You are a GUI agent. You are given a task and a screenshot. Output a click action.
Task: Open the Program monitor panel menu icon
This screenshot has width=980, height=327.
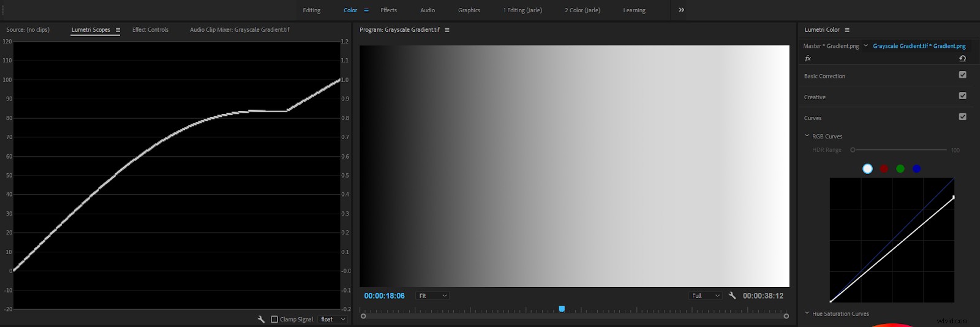click(447, 30)
